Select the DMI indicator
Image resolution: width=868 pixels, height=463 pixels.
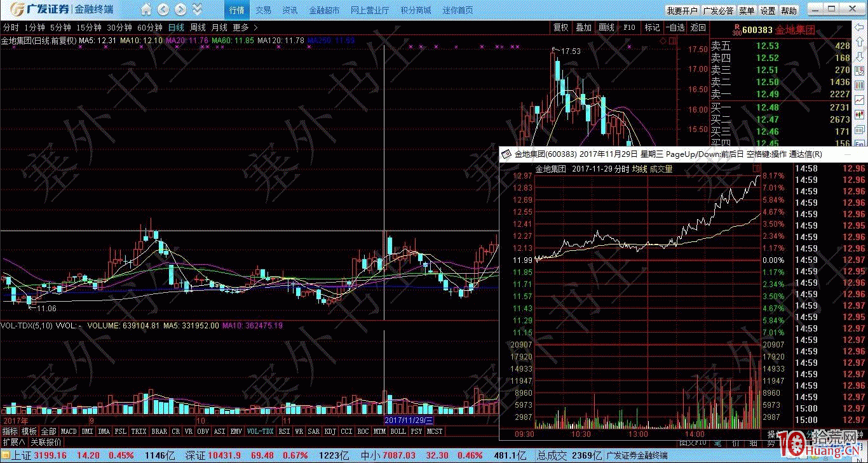87,431
